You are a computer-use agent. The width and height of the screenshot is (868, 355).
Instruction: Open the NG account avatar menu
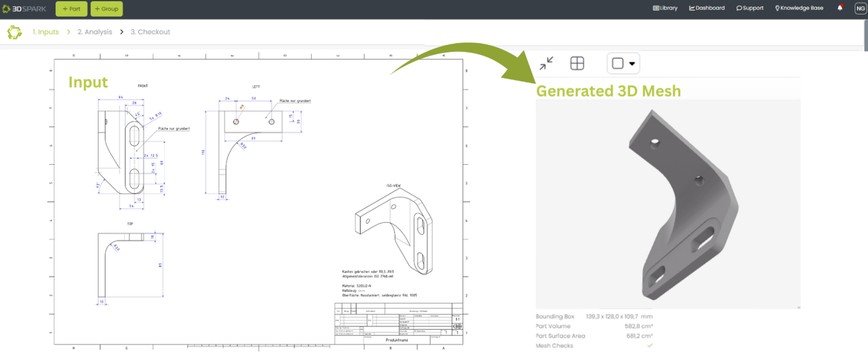coord(860,8)
